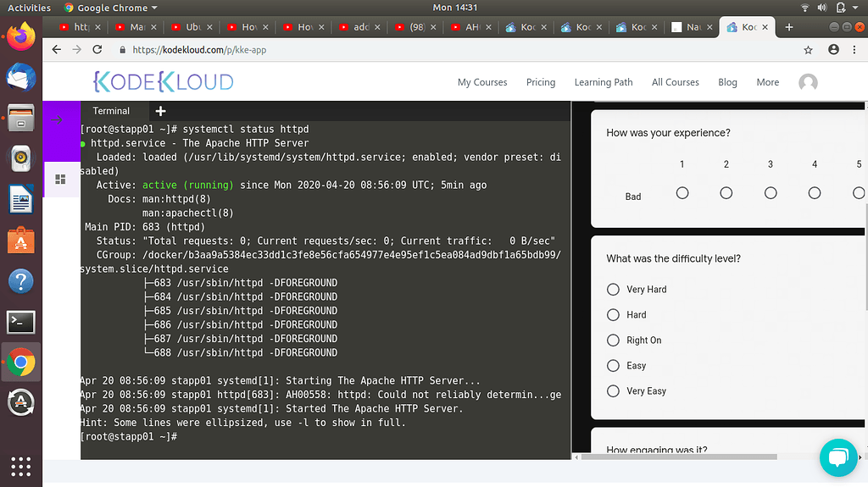Open a new terminal tab with plus icon

(x=160, y=111)
